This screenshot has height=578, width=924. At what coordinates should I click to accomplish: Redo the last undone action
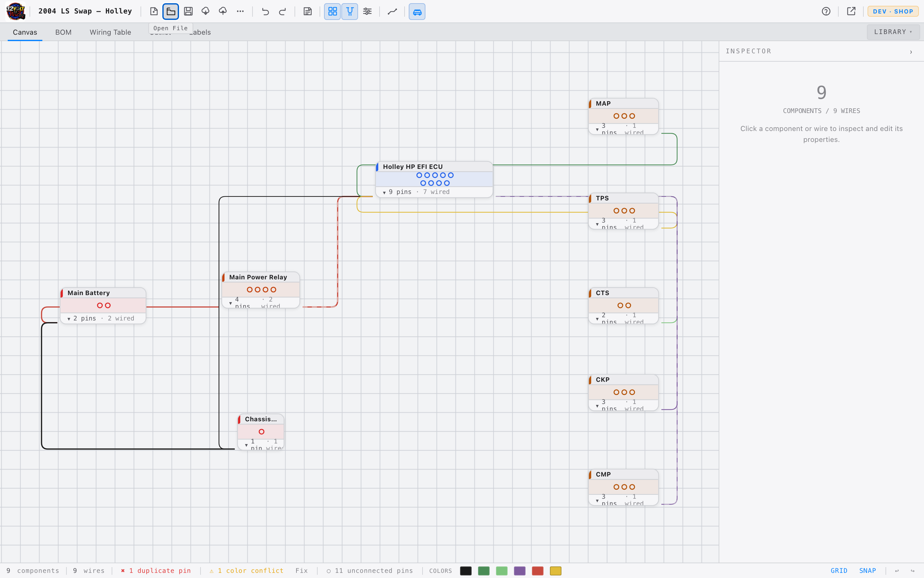tap(283, 12)
